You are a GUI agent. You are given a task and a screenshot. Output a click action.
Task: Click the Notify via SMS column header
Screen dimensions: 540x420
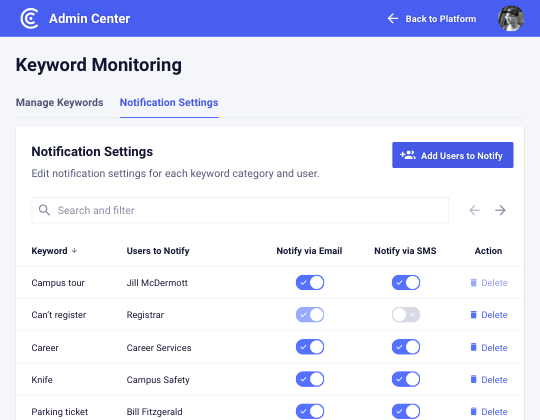tap(405, 251)
